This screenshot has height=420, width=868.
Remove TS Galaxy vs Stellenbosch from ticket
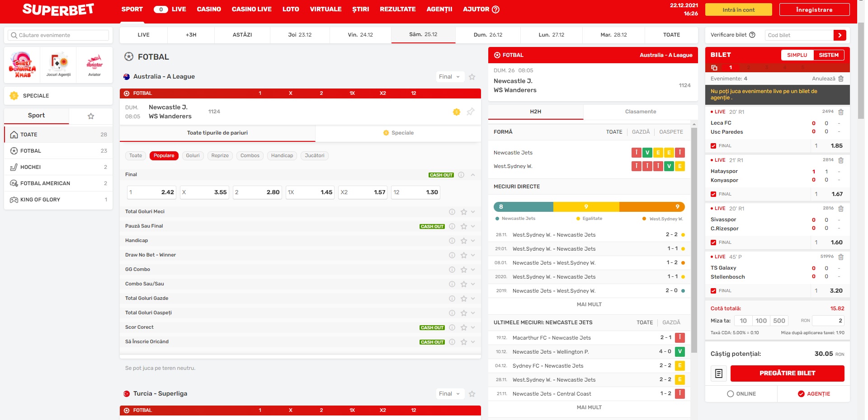point(841,257)
